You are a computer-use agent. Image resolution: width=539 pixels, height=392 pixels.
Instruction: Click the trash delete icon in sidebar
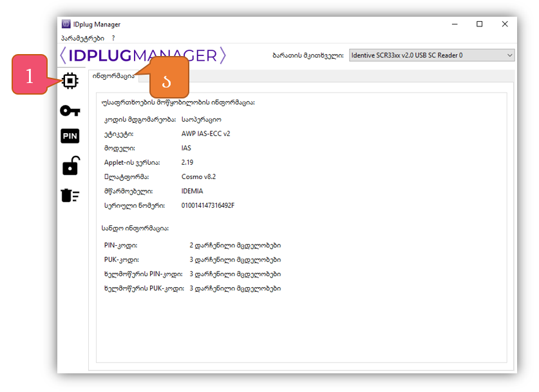point(70,195)
